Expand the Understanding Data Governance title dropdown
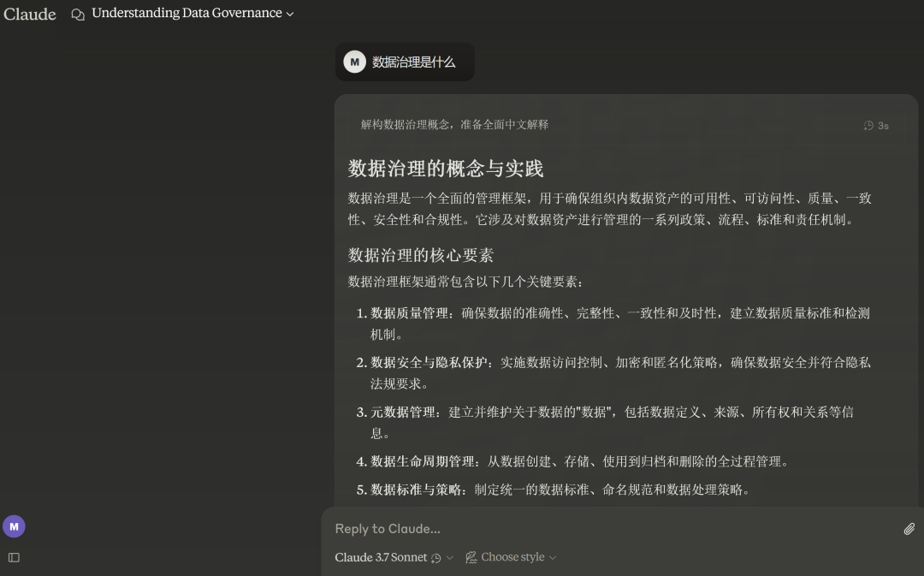The image size is (924, 576). (x=192, y=13)
